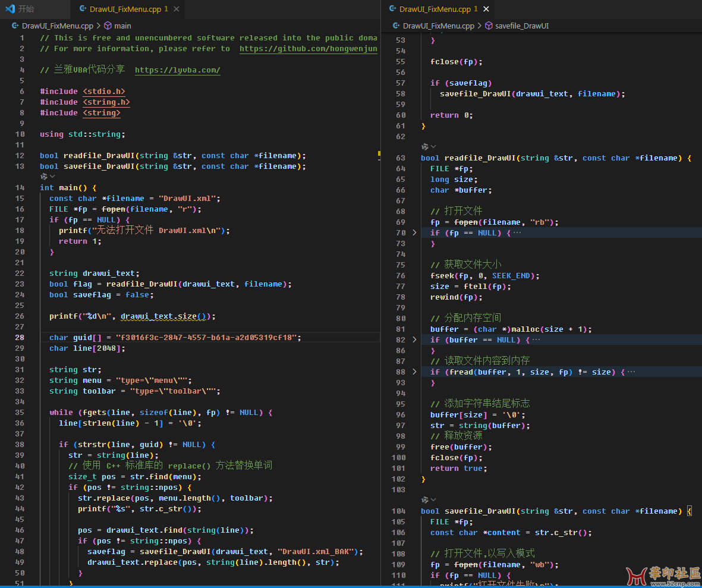Image resolution: width=702 pixels, height=588 pixels.
Task: Click the C++ file icon in right breadcrumb
Action: pyautogui.click(x=396, y=26)
